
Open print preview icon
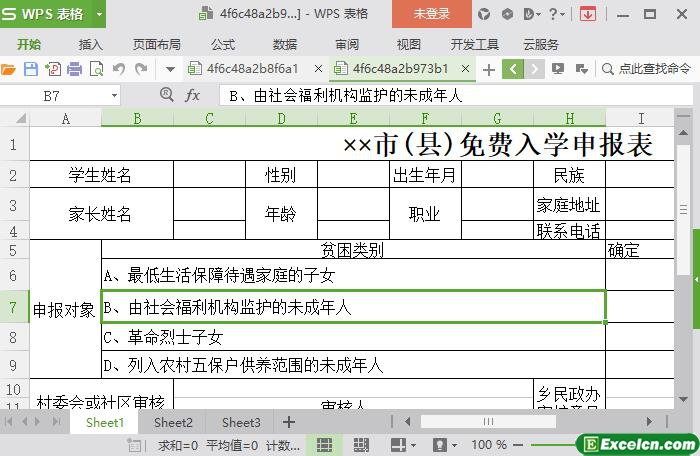tap(96, 69)
